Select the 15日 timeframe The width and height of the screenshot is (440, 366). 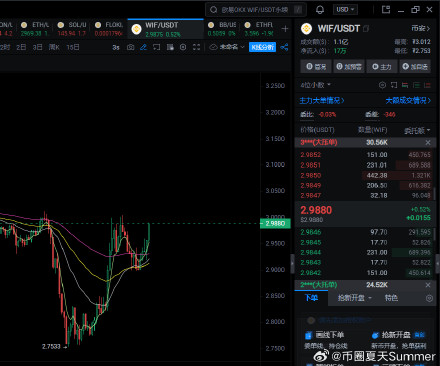point(73,47)
